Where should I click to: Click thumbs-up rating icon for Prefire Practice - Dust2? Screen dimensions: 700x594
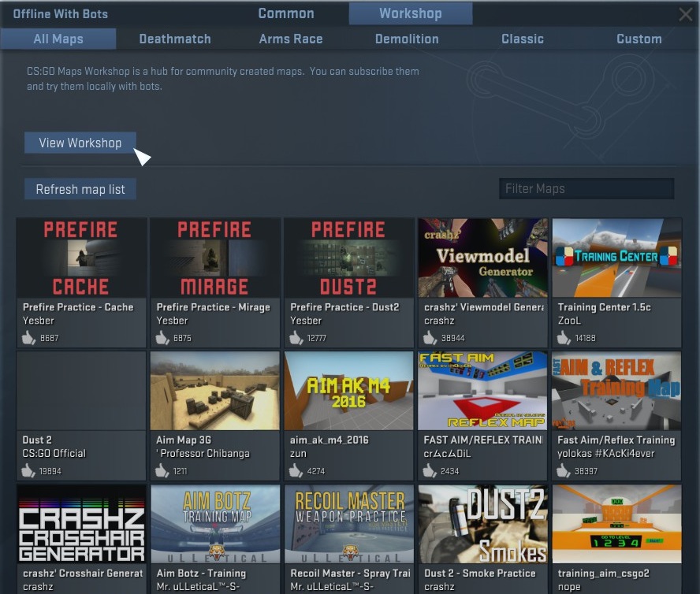pyautogui.click(x=297, y=338)
